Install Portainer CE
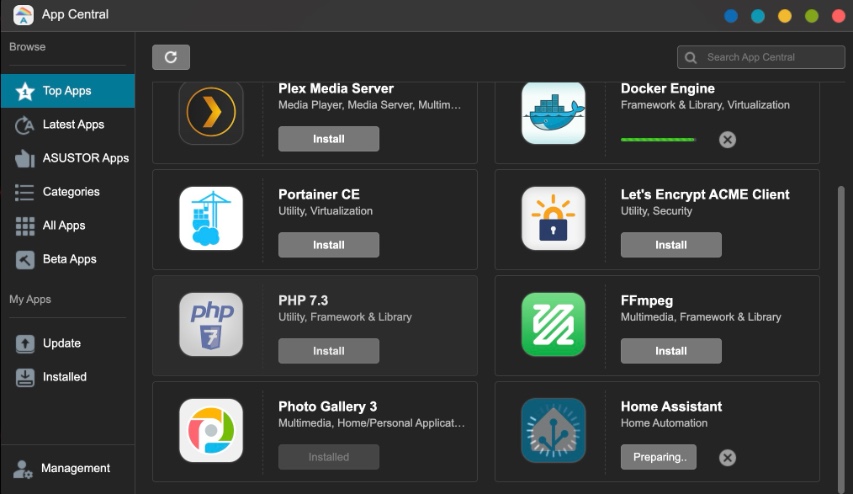853x494 pixels. [x=329, y=245]
